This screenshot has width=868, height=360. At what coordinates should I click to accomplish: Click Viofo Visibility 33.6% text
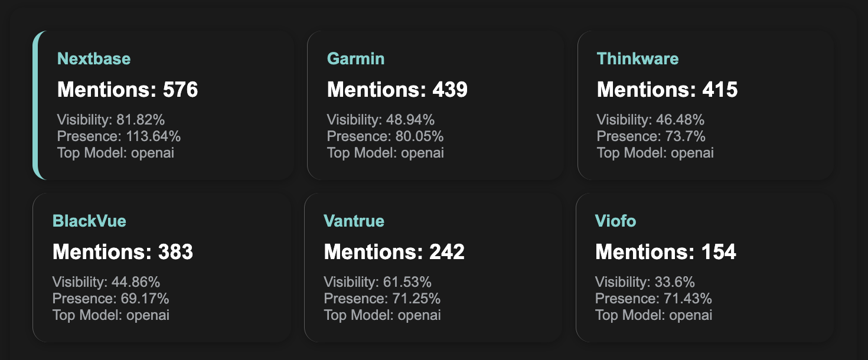click(645, 282)
